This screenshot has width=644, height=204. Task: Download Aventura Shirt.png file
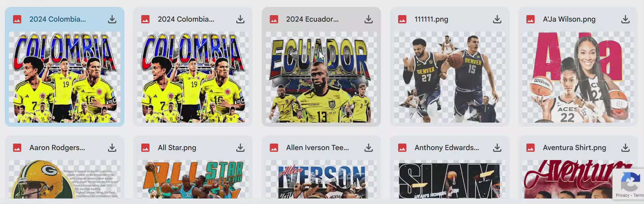(625, 148)
